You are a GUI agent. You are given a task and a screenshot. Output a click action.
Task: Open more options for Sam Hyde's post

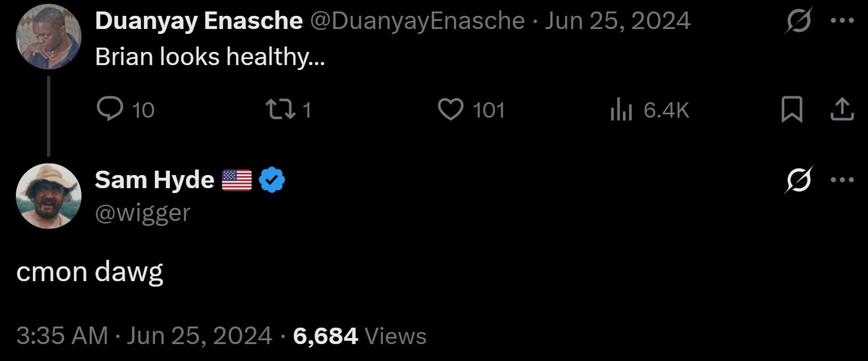tap(842, 179)
